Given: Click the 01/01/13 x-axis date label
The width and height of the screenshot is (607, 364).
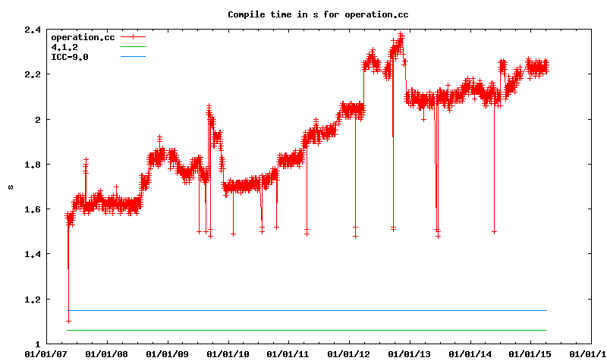Looking at the screenshot, I should 410,353.
